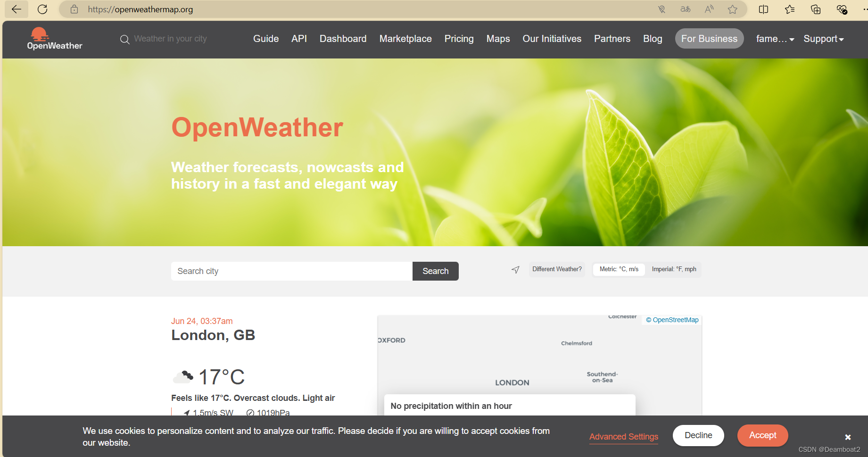Image resolution: width=868 pixels, height=457 pixels.
Task: Go back using the browser back arrow
Action: [17, 9]
